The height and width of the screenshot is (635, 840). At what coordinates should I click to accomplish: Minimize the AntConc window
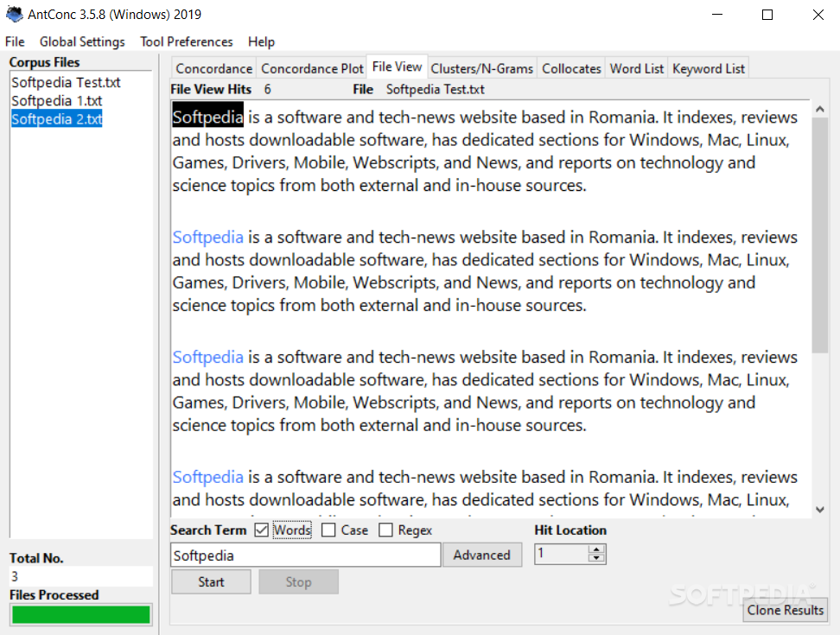tap(717, 15)
